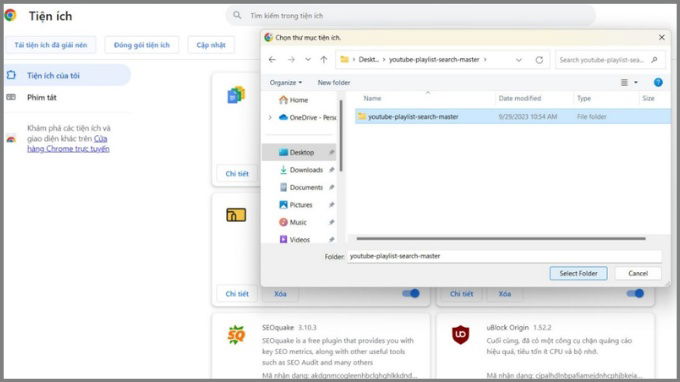Image resolution: width=680 pixels, height=382 pixels.
Task: Click the Folder name input field
Action: [x=504, y=256]
